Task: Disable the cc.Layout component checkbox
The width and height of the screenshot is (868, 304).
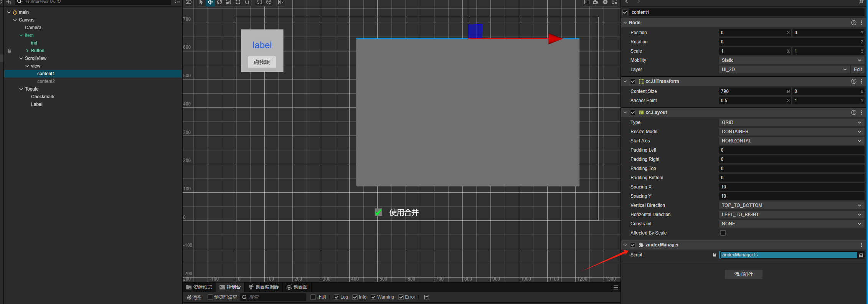Action: click(x=633, y=112)
